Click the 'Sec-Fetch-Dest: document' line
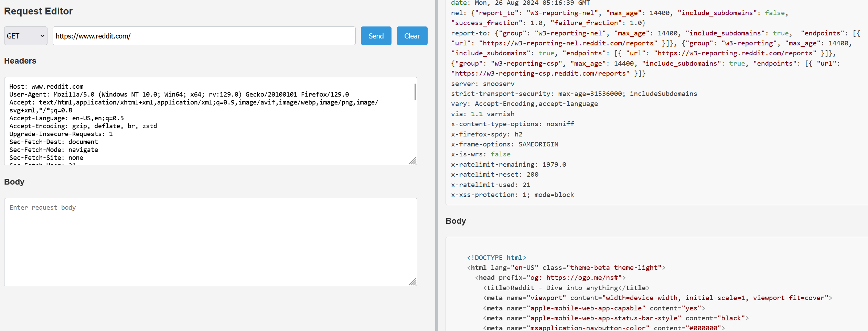Viewport: 868px width, 331px height. pos(54,142)
